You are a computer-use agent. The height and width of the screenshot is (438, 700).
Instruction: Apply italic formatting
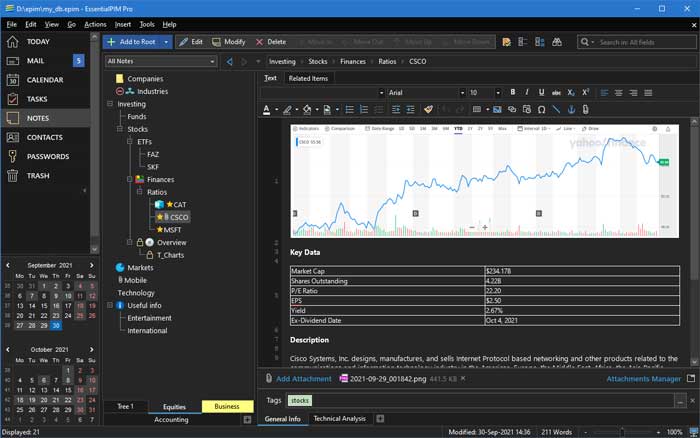pyautogui.click(x=527, y=92)
